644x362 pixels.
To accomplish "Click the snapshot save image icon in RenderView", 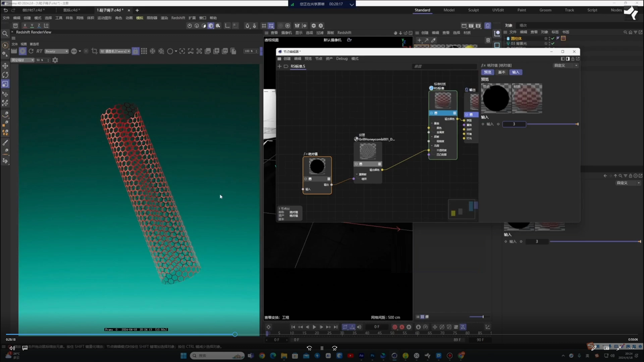I will coord(208,51).
